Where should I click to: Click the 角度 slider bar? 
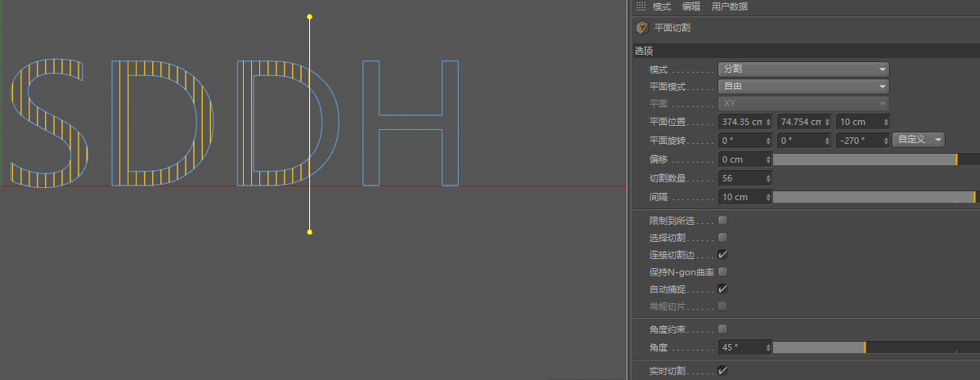click(x=876, y=347)
